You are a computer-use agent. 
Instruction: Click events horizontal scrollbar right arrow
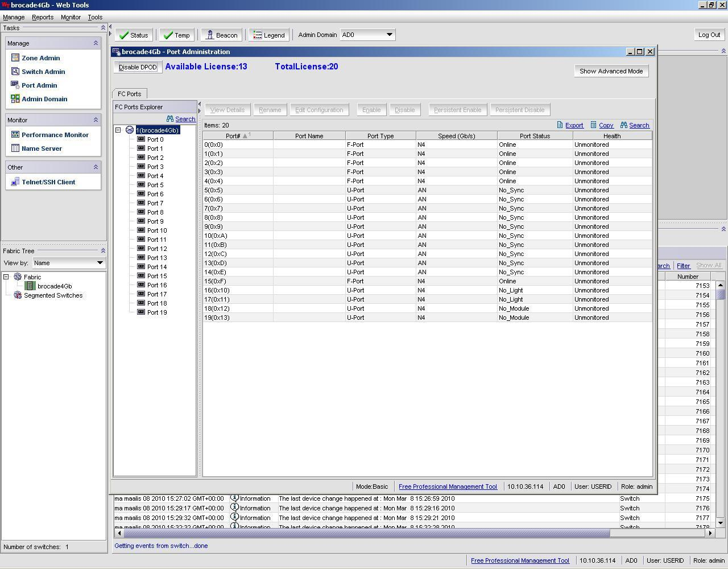click(710, 533)
